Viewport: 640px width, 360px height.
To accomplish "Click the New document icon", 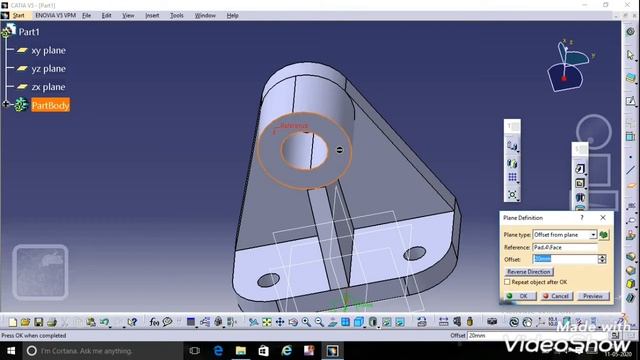I will click(12, 322).
